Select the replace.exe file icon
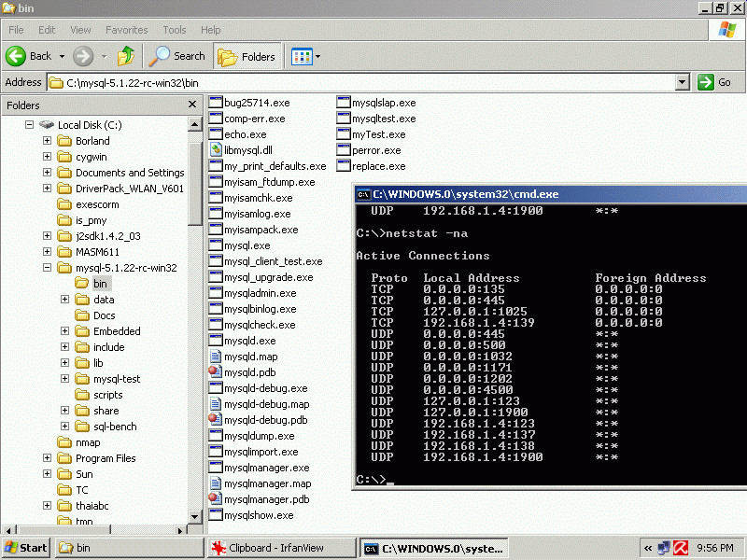This screenshot has width=747, height=560. [344, 166]
